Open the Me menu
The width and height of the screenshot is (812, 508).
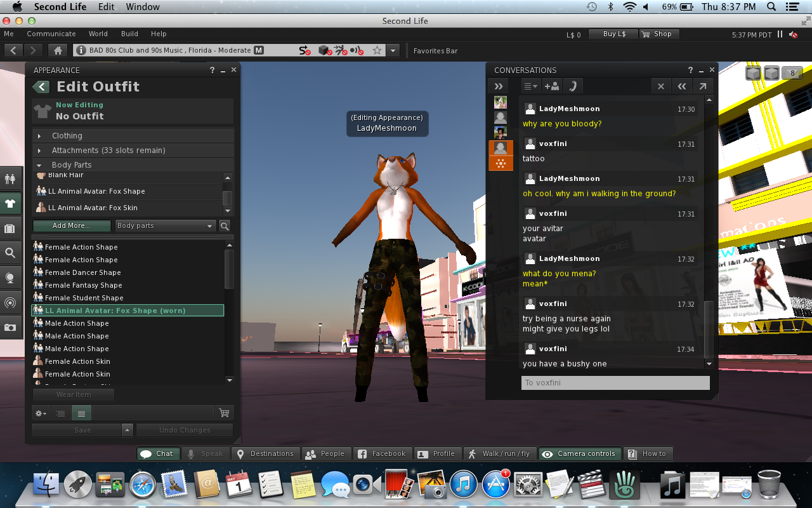(x=9, y=34)
